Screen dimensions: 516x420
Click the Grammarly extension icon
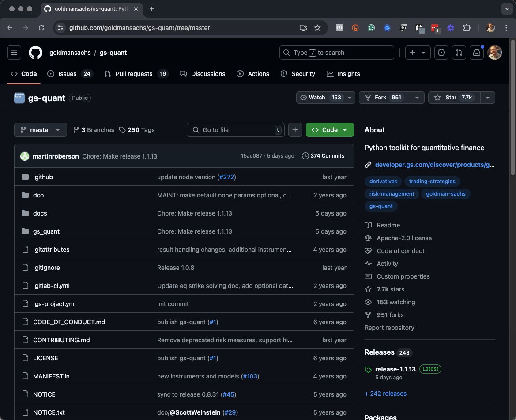[371, 28]
